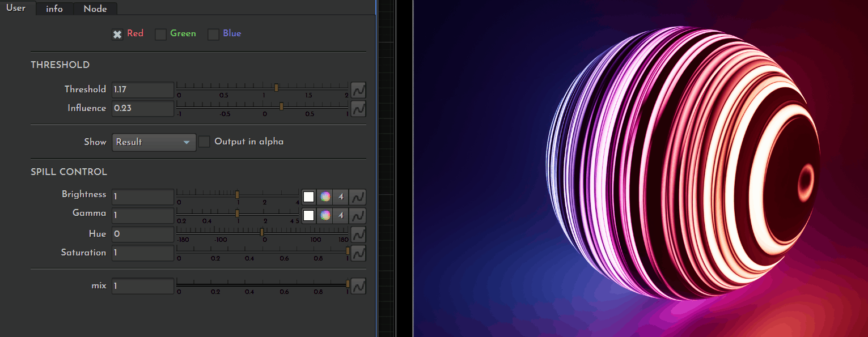The width and height of the screenshot is (868, 337).
Task: Switch to the info tab
Action: click(x=54, y=8)
